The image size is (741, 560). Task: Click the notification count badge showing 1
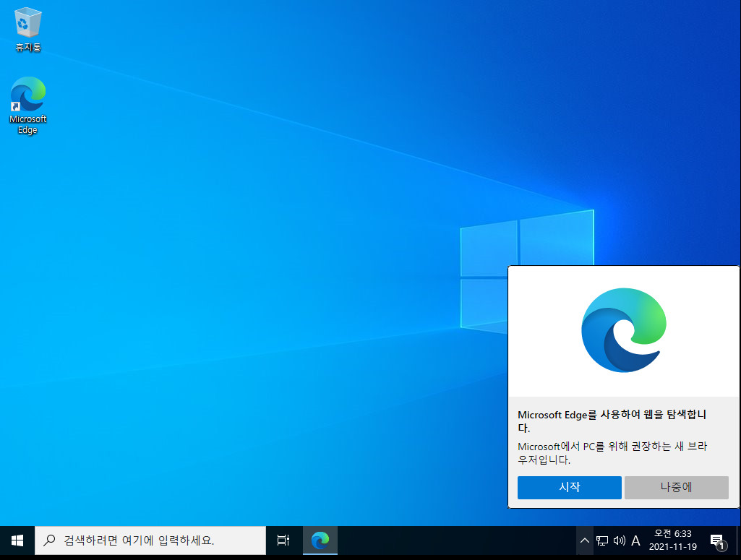[x=721, y=545]
